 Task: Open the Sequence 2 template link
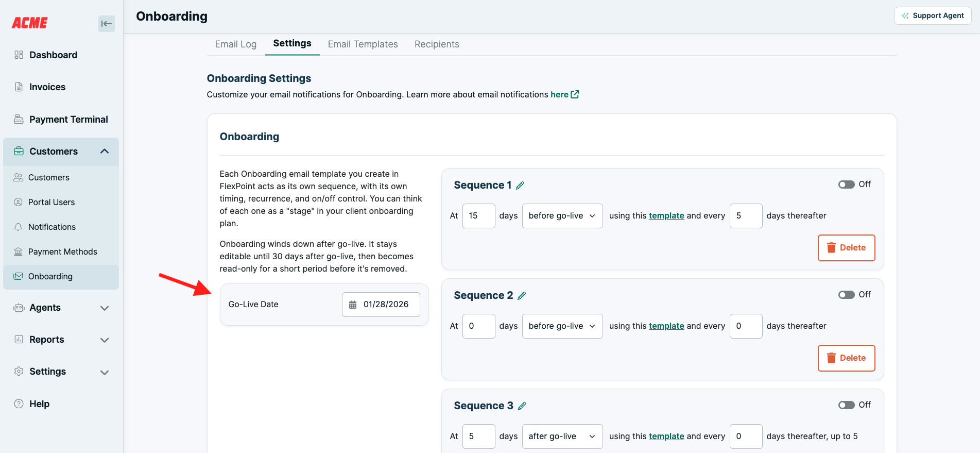tap(666, 326)
